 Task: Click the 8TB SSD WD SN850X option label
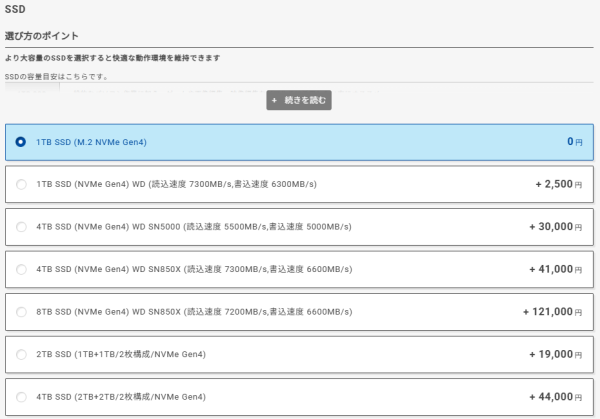[193, 312]
